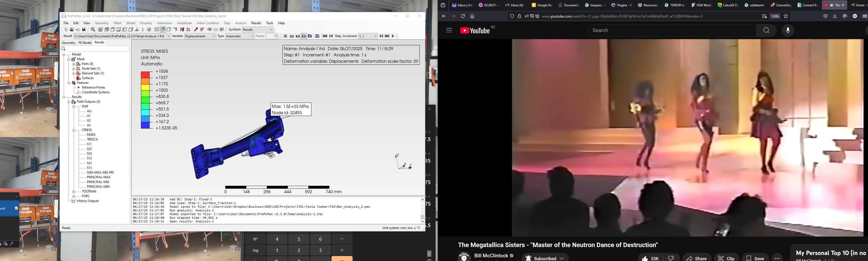Click the Previous increment playback button
Viewport: 868px width, 261px height.
pyautogui.click(x=331, y=36)
